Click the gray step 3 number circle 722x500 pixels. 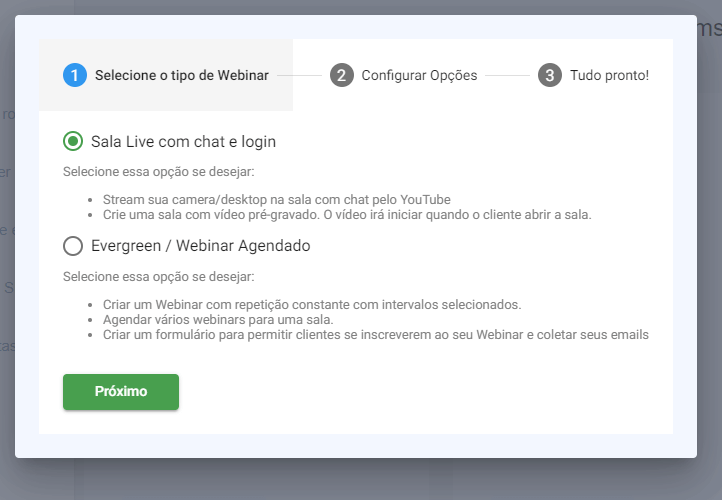[x=550, y=75]
